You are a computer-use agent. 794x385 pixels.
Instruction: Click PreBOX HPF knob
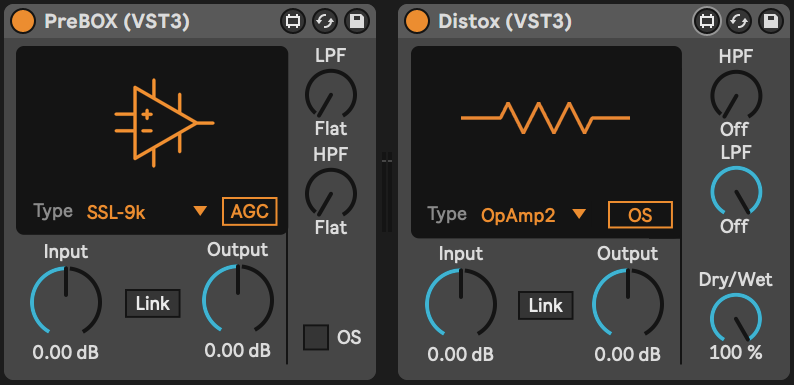[331, 193]
